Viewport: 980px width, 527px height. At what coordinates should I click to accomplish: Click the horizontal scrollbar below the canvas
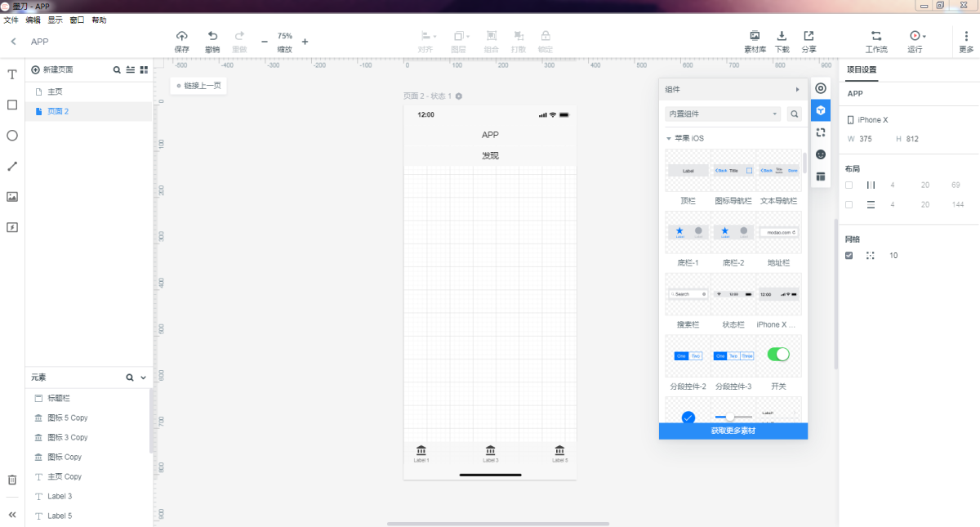tap(498, 524)
